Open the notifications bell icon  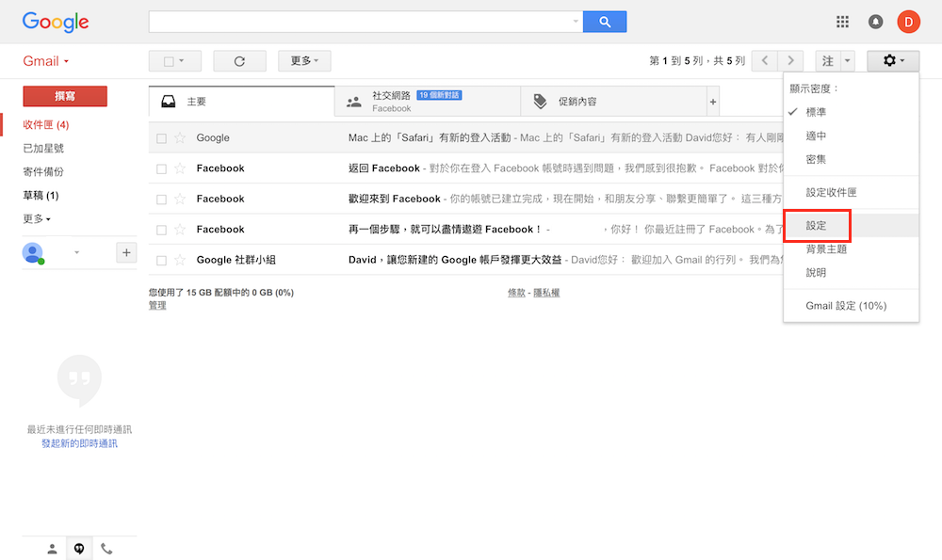tap(875, 22)
